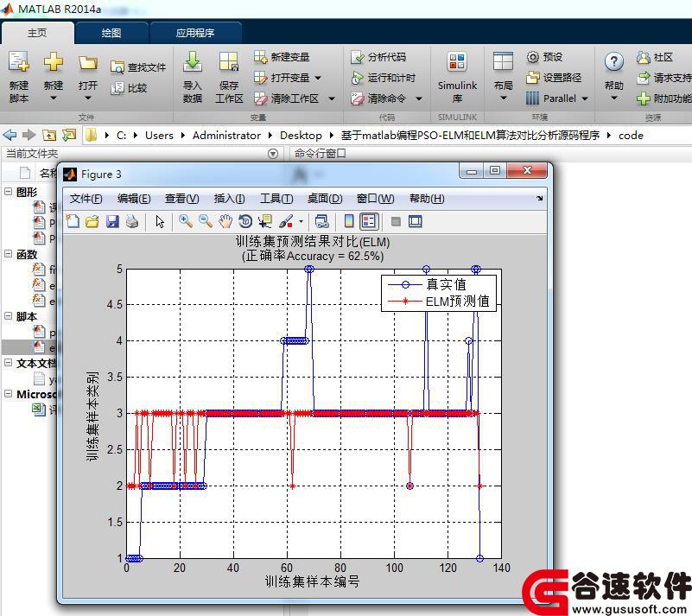692x616 pixels.
Task: Open the Simulink library
Action: coord(457,77)
